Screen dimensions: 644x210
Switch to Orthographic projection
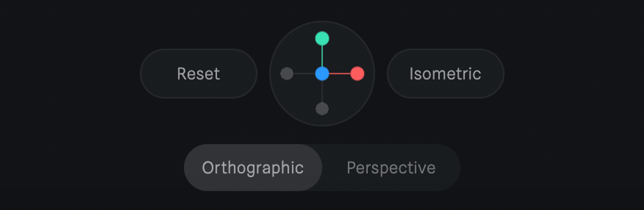point(253,168)
